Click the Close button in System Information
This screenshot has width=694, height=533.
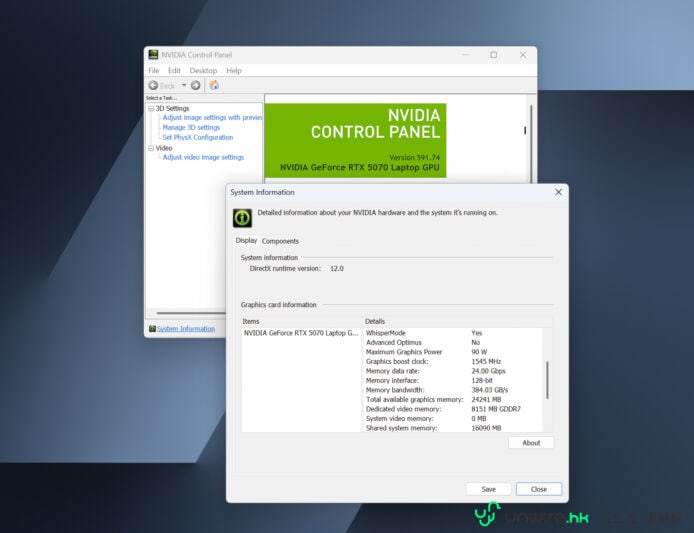pos(539,489)
